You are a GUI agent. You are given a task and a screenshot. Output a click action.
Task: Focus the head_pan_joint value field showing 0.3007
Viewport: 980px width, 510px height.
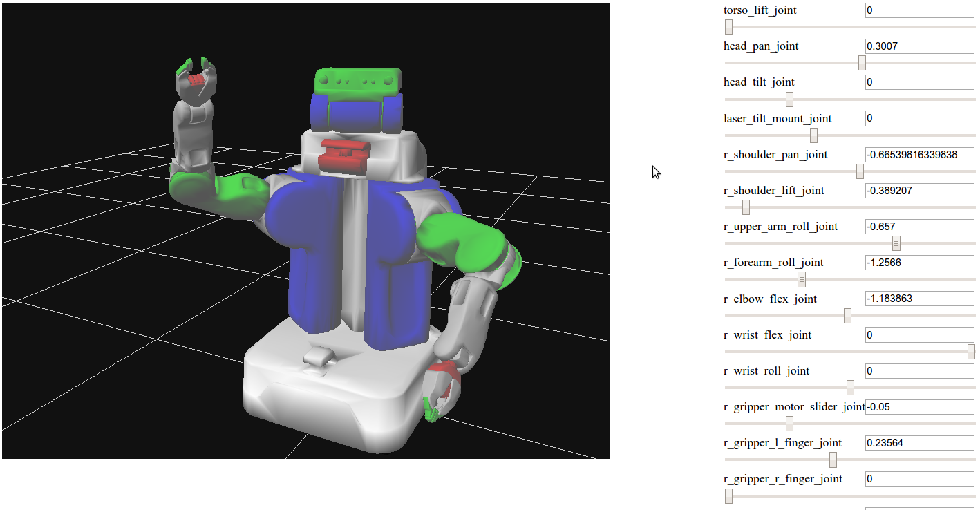tap(919, 46)
